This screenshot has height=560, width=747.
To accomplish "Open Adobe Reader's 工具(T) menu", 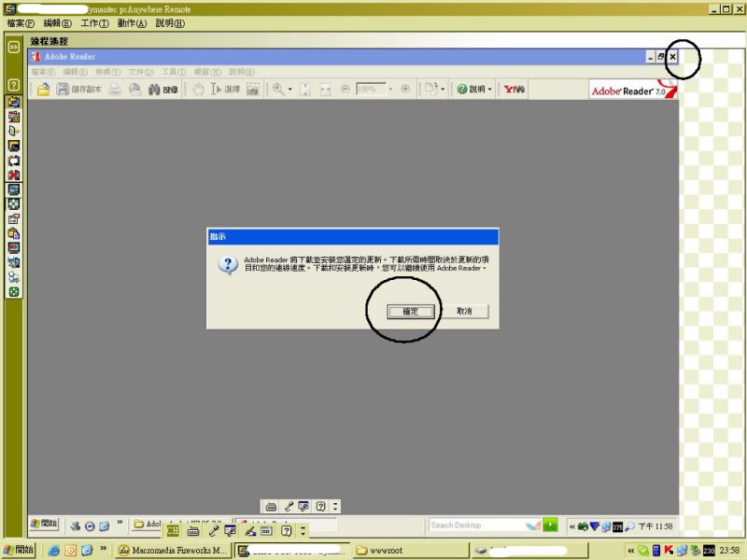I will coord(174,72).
